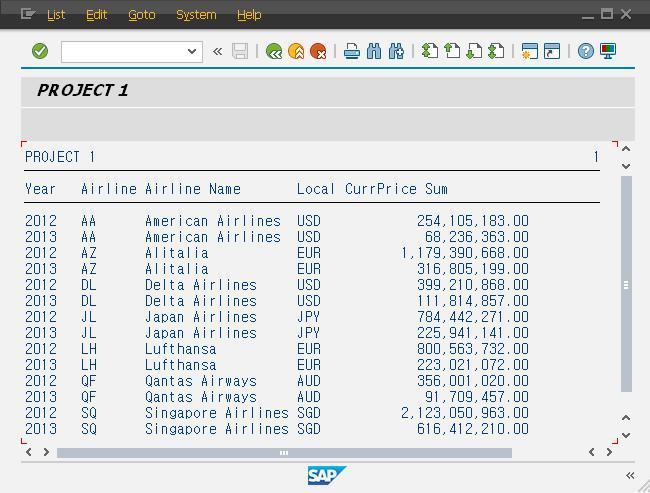
Task: Click the amount 1,179,390,668.00
Action: pyautogui.click(x=465, y=253)
